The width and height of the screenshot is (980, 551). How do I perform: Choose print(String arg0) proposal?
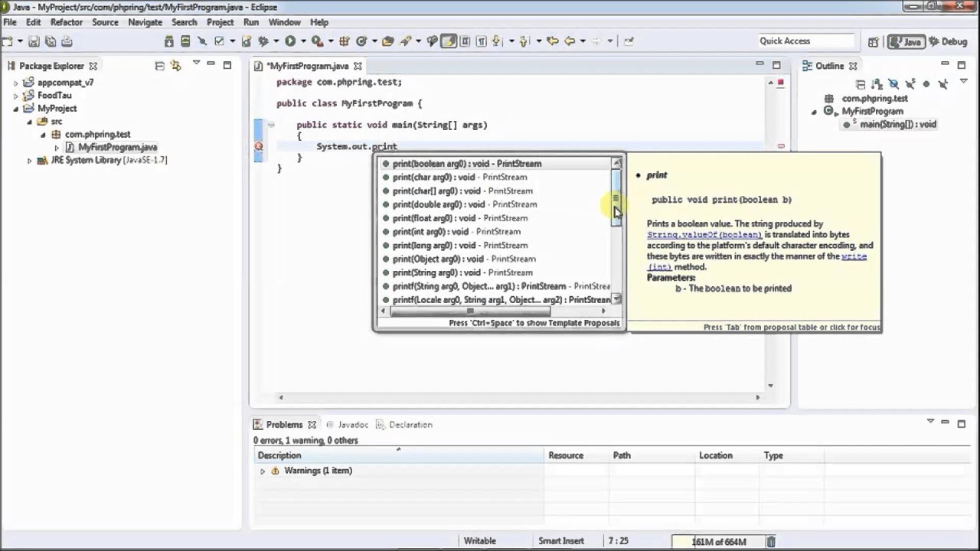[462, 272]
